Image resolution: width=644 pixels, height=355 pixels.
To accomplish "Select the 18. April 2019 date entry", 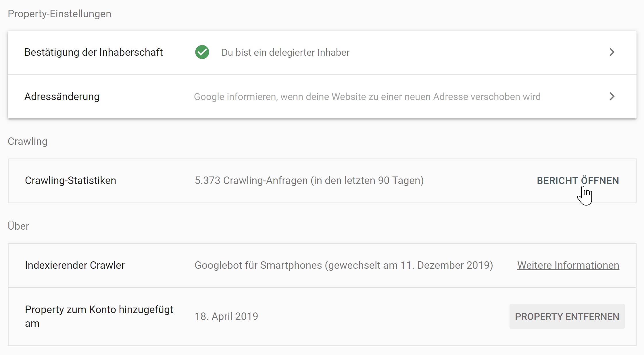I will pos(226,316).
